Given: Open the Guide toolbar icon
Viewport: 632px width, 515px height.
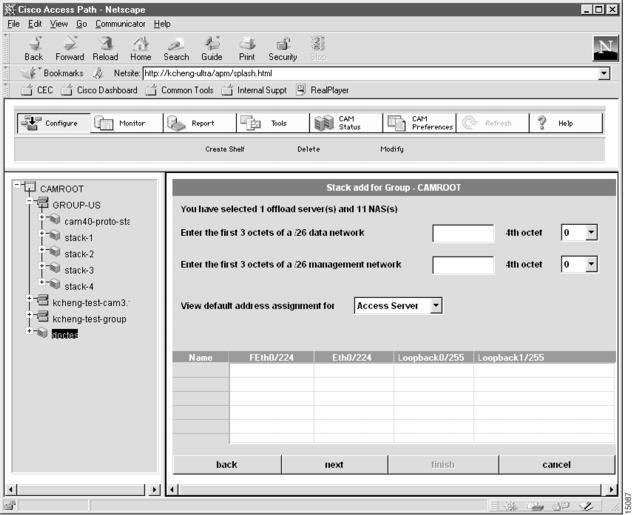Looking at the screenshot, I should [x=212, y=48].
